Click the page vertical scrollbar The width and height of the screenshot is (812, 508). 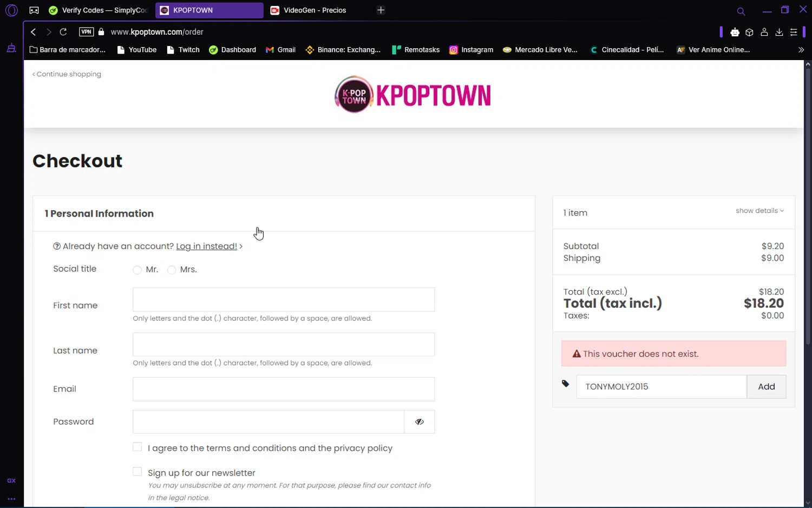coord(808,206)
